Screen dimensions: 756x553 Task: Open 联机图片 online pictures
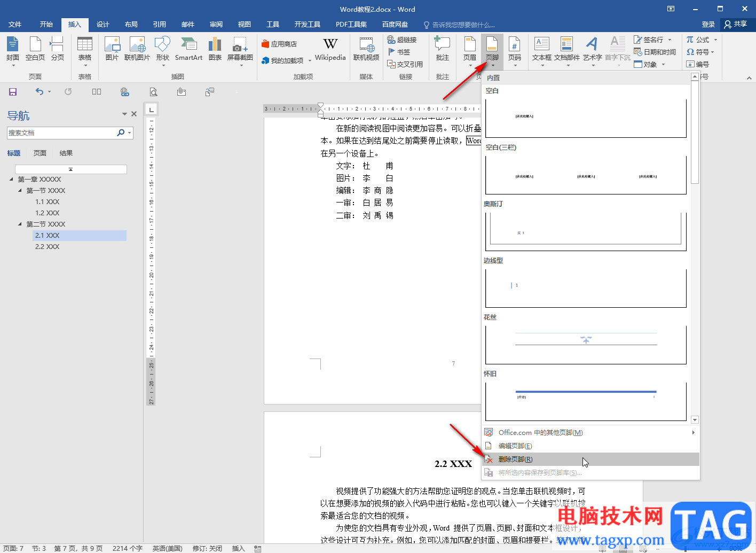(x=137, y=49)
